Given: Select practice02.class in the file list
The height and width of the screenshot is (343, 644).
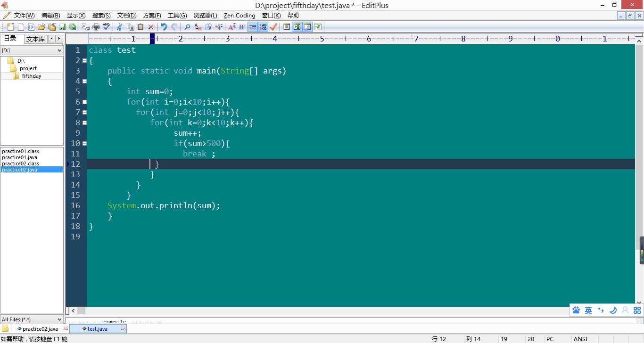Looking at the screenshot, I should tap(20, 163).
